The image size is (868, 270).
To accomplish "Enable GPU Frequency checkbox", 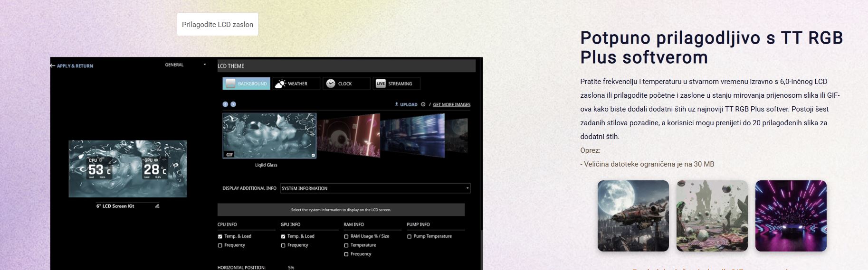I will coord(283,245).
